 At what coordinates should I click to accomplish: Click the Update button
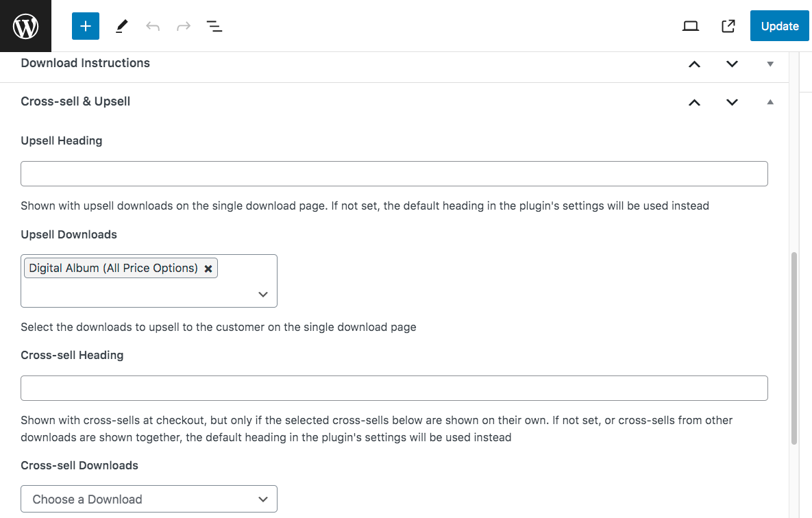click(x=779, y=25)
